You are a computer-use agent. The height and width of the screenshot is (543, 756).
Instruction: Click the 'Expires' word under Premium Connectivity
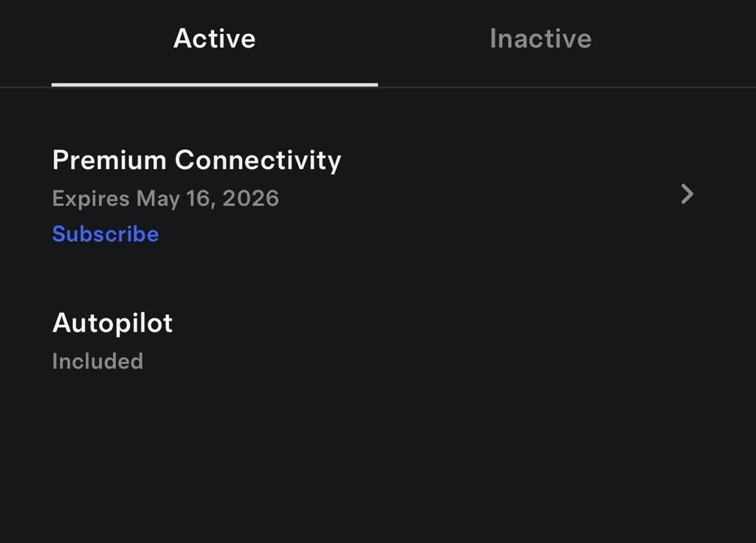(x=91, y=198)
